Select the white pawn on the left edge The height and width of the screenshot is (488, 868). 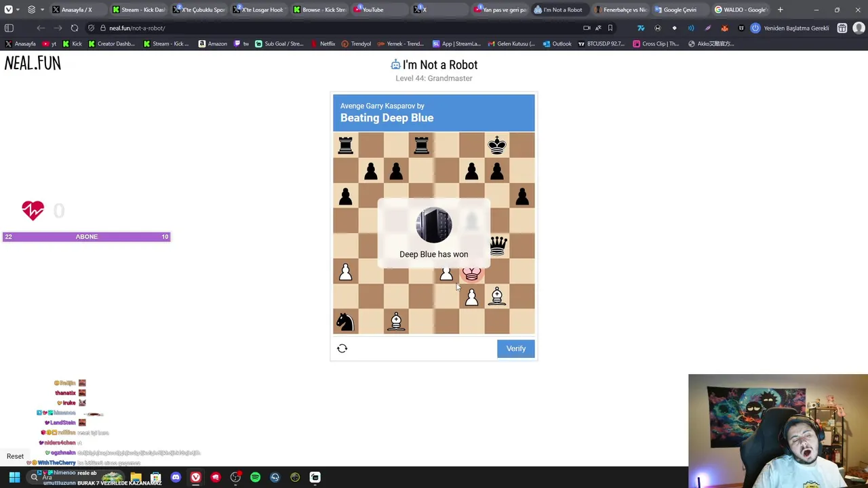pos(345,272)
